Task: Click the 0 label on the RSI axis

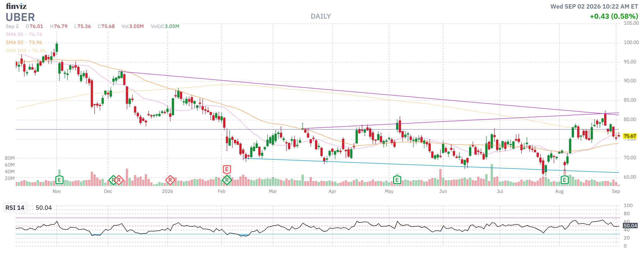Action: 625,246
